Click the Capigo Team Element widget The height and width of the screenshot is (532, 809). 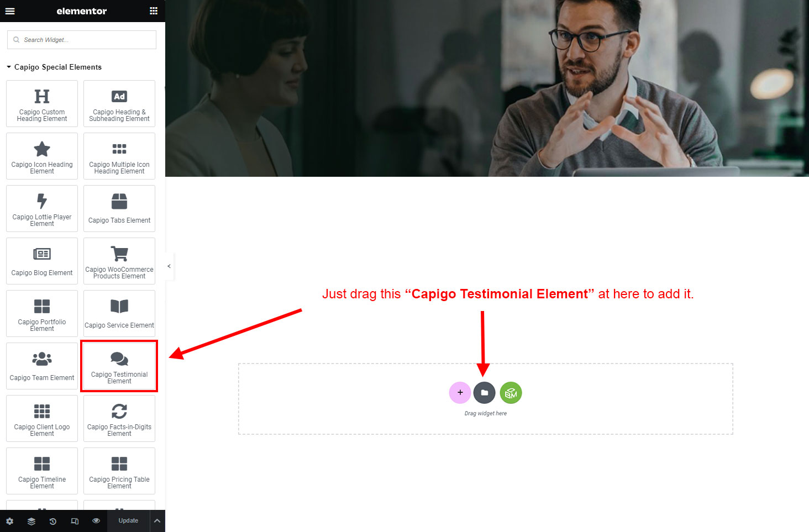[42, 366]
